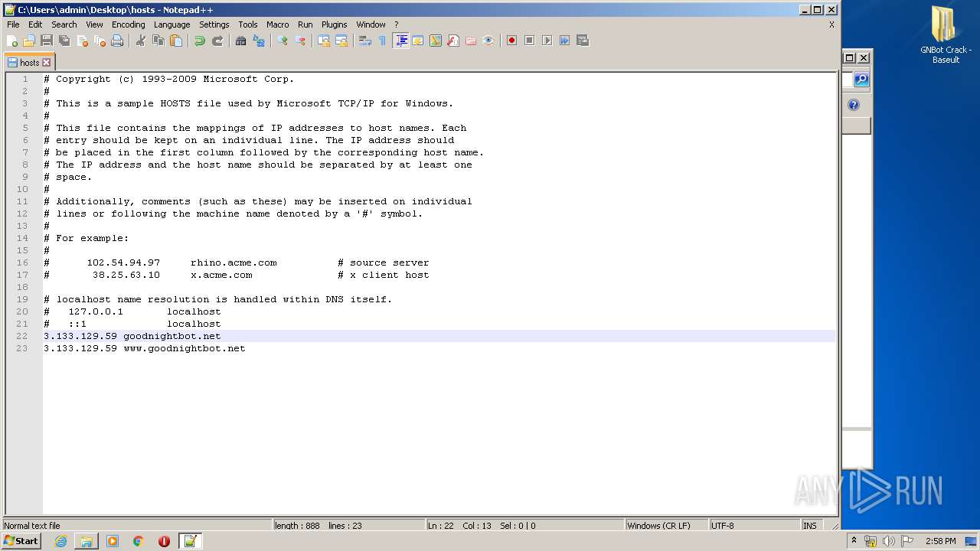Click the volume speaker tray icon
980x551 pixels.
[x=889, y=541]
